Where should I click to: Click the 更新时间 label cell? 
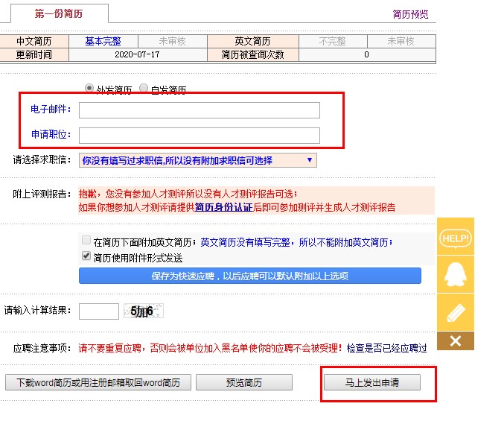click(34, 54)
